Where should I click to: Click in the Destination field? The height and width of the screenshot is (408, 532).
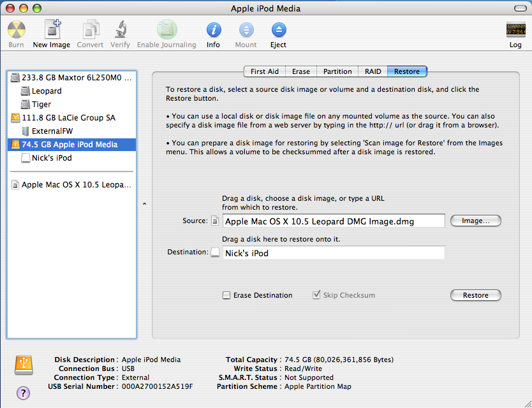pos(334,253)
